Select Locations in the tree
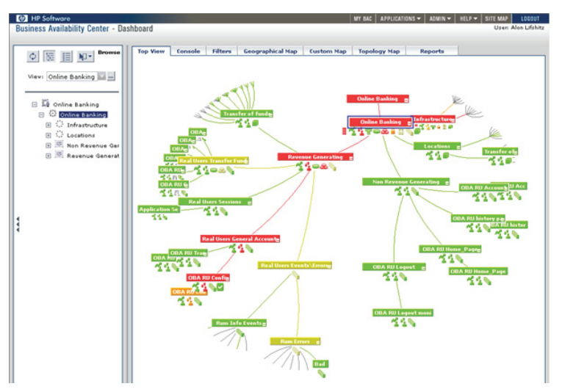This screenshot has height=392, width=562. [x=81, y=135]
